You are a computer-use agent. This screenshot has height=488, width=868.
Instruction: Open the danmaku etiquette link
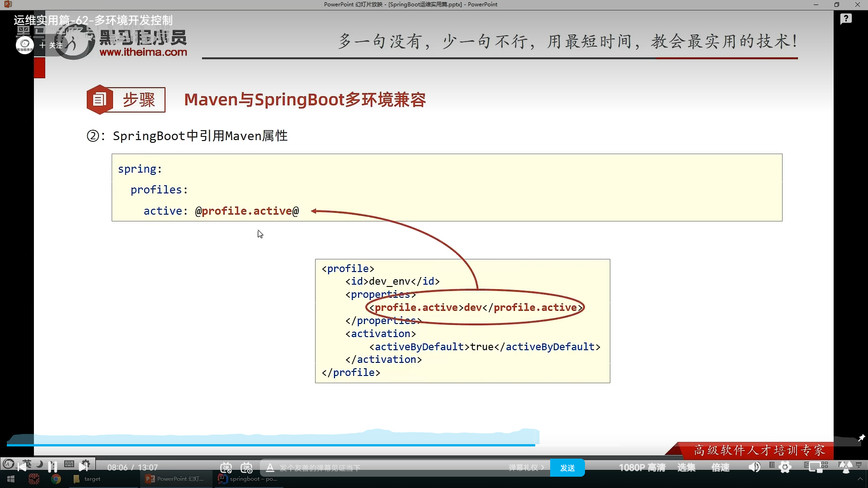pos(526,468)
